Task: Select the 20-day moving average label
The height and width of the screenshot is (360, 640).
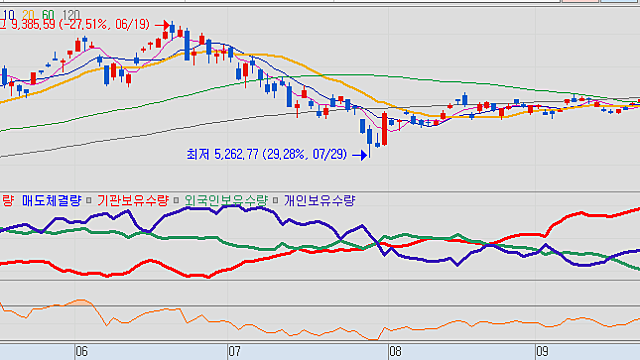Action: [28, 16]
